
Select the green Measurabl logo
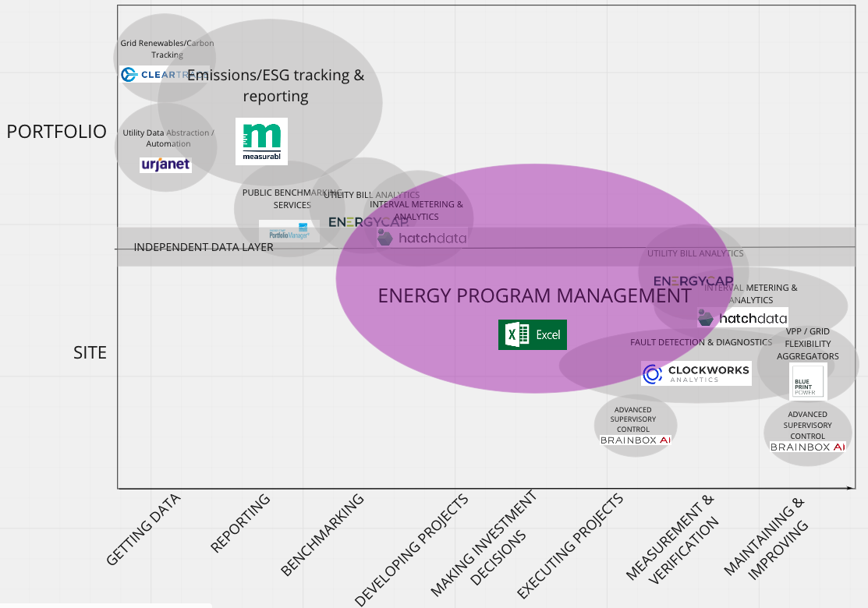pyautogui.click(x=261, y=141)
